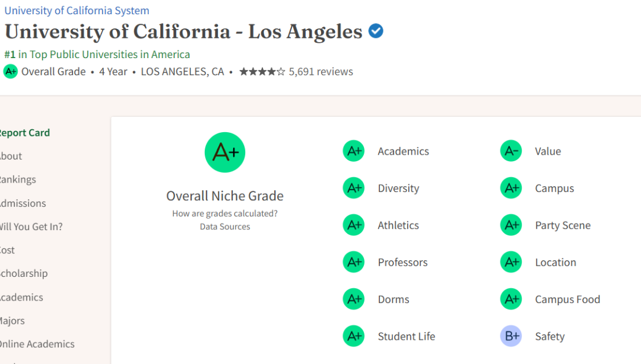Open the Student Life grade category
This screenshot has width=641, height=364.
(407, 336)
